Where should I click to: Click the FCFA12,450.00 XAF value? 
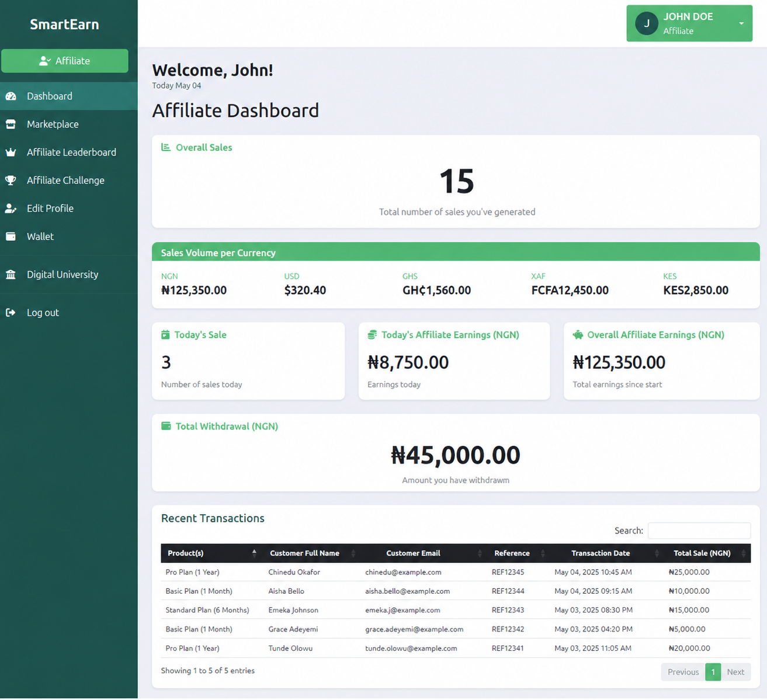click(570, 290)
